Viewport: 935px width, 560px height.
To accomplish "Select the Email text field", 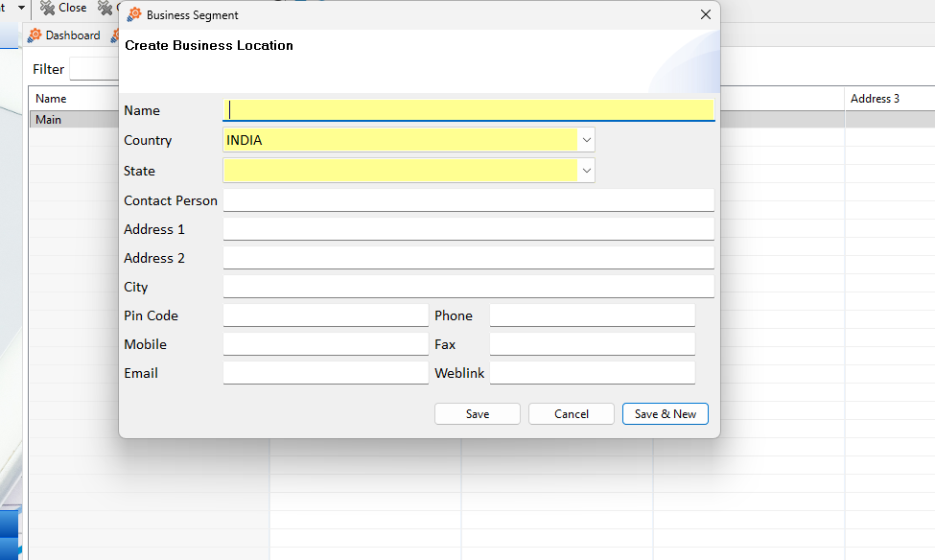I will tap(325, 373).
